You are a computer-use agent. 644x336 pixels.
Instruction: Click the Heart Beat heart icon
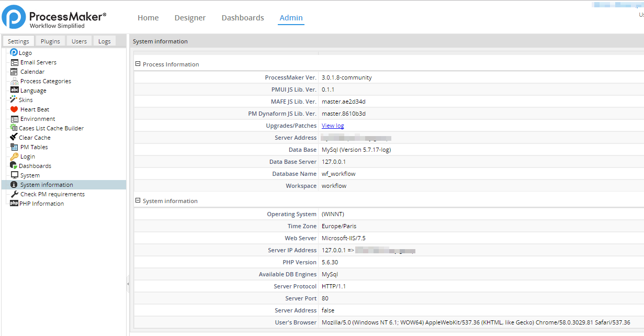point(14,109)
